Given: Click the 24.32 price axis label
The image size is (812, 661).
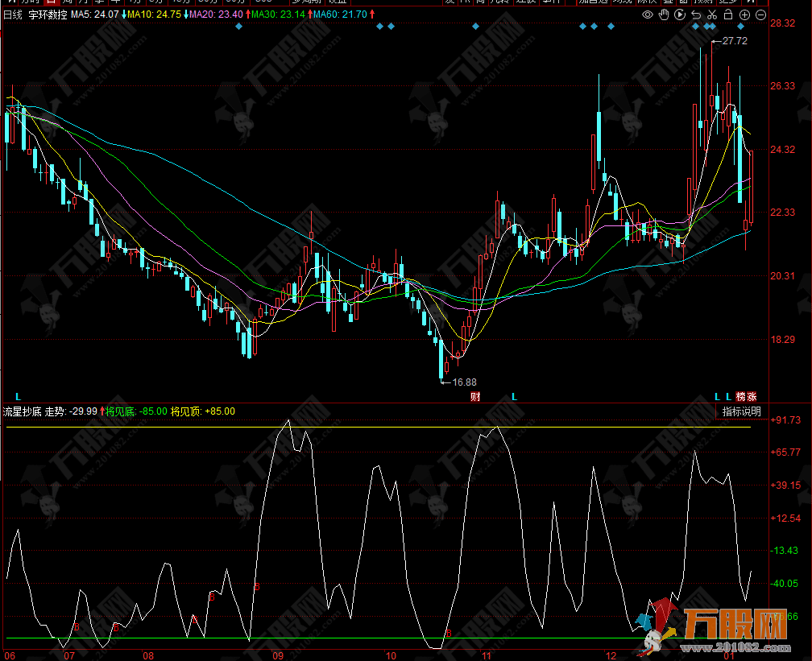Looking at the screenshot, I should click(782, 150).
